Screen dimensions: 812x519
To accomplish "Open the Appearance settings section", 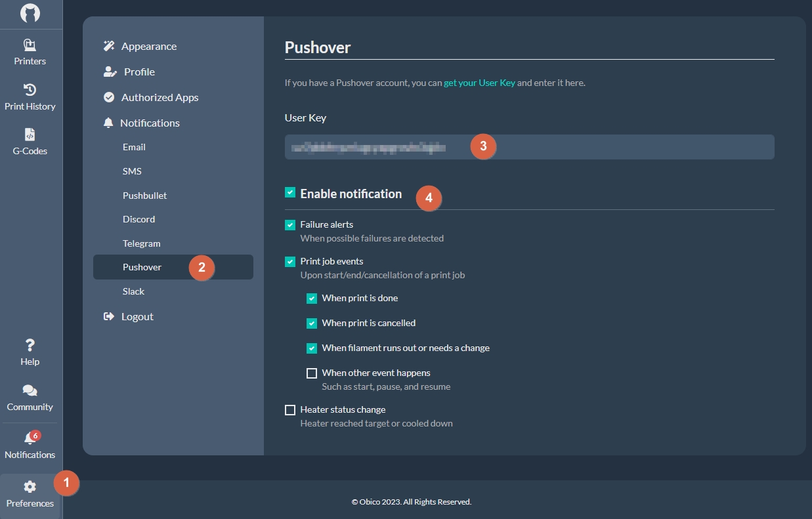I will coord(149,46).
